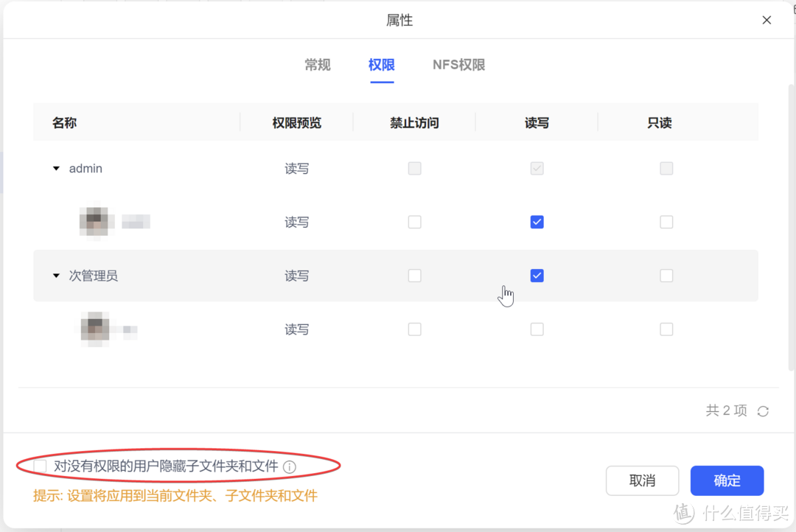
Task: Collapse the 次管理员 group row
Action: coord(56,276)
